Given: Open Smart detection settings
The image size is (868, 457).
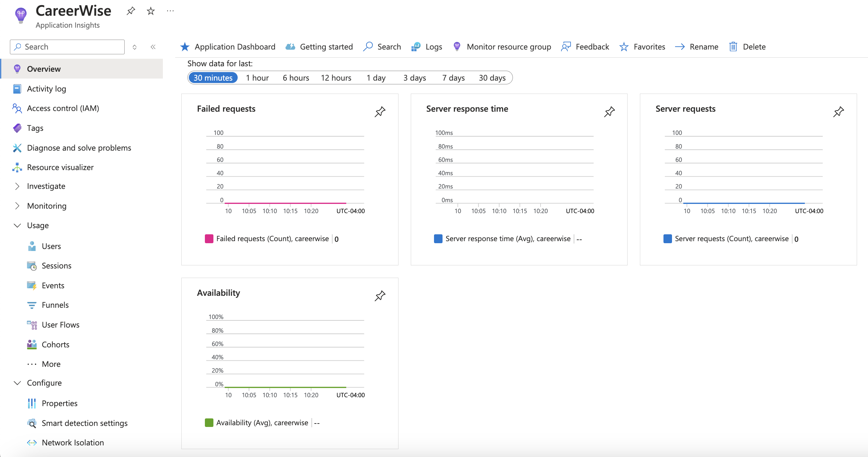Looking at the screenshot, I should coord(84,423).
